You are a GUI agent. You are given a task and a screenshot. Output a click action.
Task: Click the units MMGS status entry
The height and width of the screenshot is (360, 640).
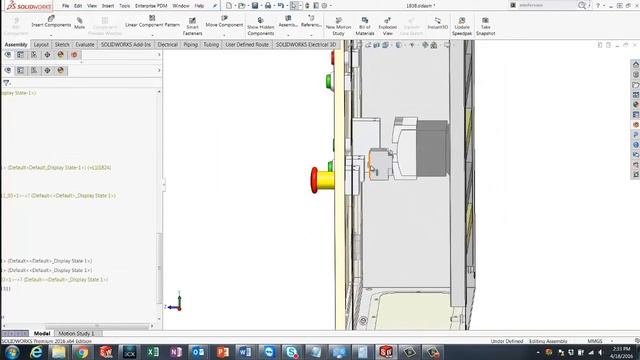coord(595,341)
